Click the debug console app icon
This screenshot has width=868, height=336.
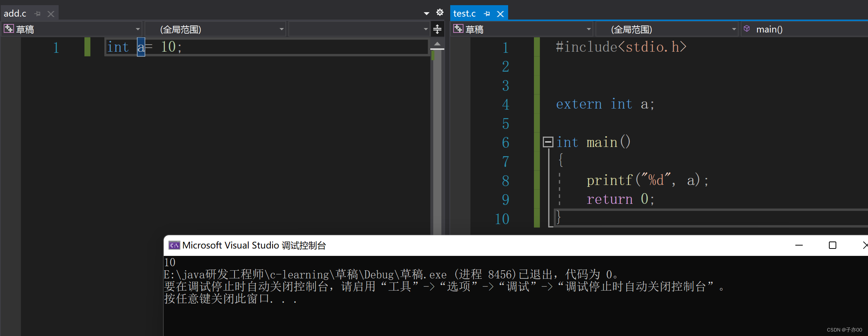click(174, 245)
